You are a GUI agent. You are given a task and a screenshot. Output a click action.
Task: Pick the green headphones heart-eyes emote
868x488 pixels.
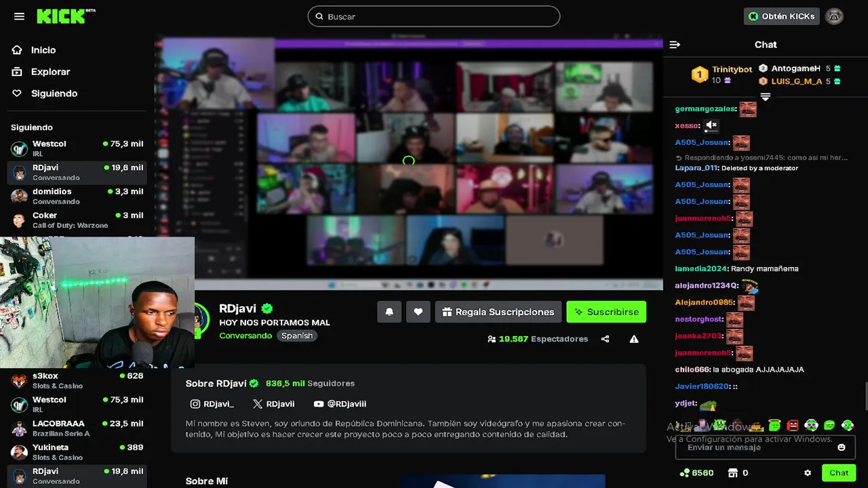[x=811, y=425]
